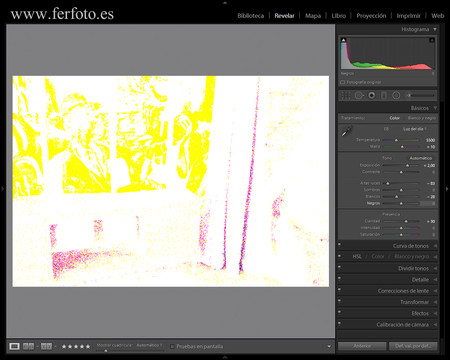Screen dimensions: 450x360
Task: Expand the Dividir tonos panel
Action: 435,268
